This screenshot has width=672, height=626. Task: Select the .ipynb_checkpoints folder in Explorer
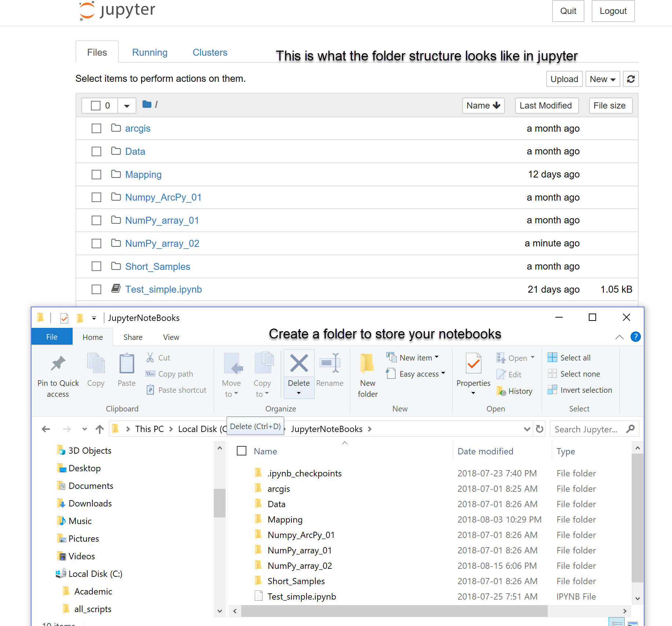(x=304, y=473)
